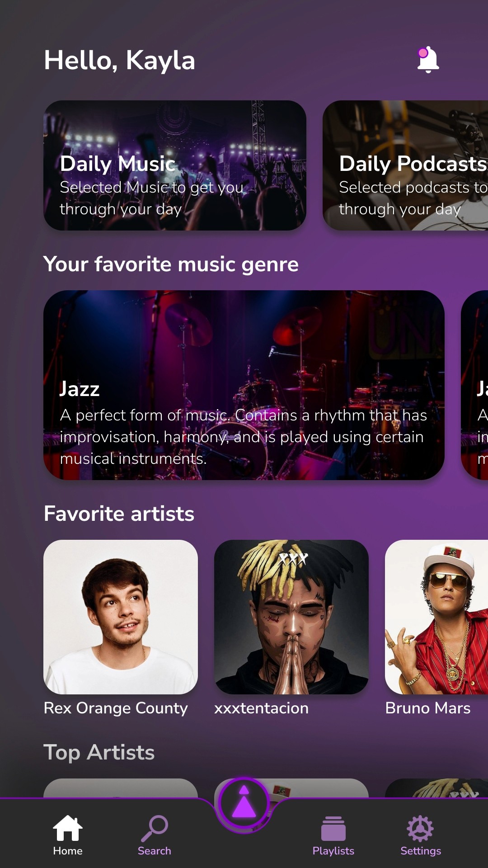
Task: Select the Bruno Mars artist photo
Action: point(436,617)
